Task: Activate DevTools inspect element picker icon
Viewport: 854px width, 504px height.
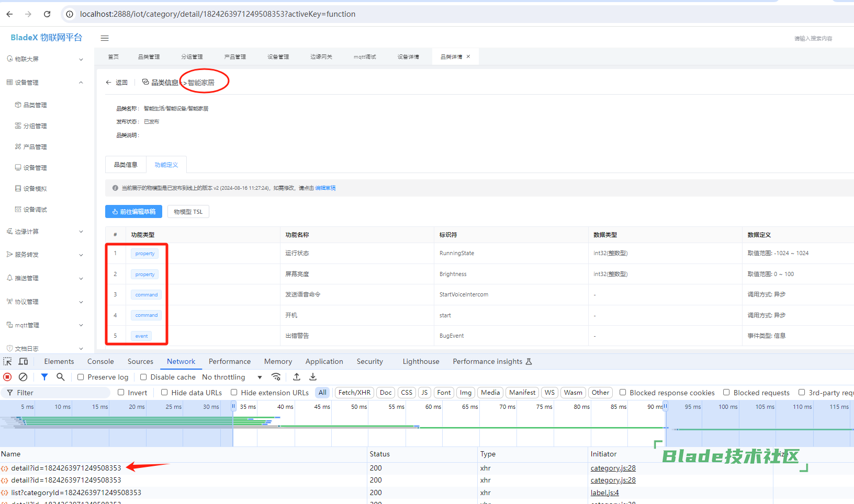Action: (x=7, y=361)
